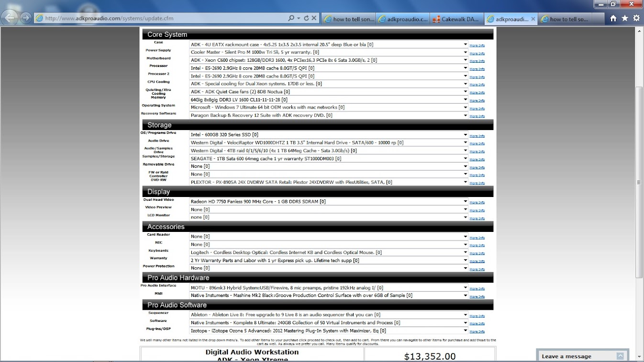Viewport: 644px width, 362px height.
Task: Open the Keyboards Logitech dropdown
Action: (328, 252)
